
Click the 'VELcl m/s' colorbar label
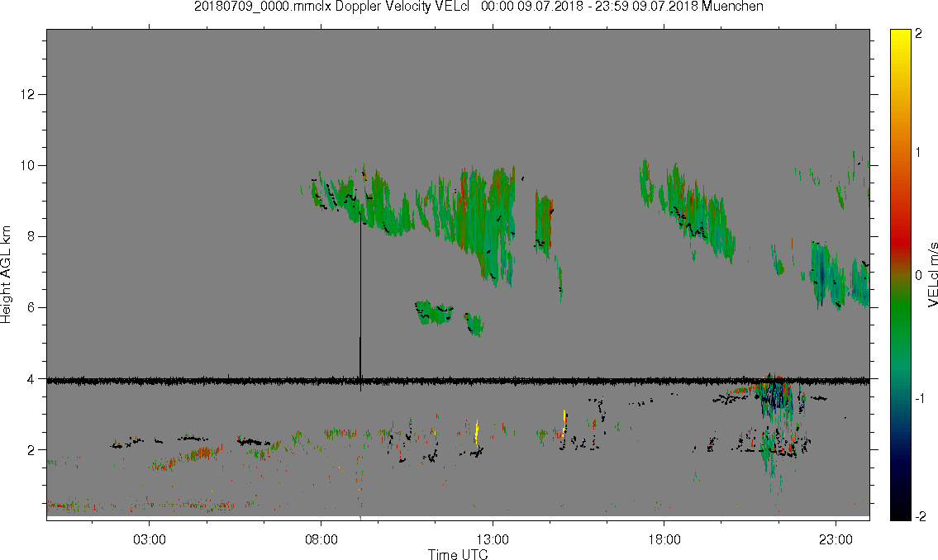pos(932,275)
